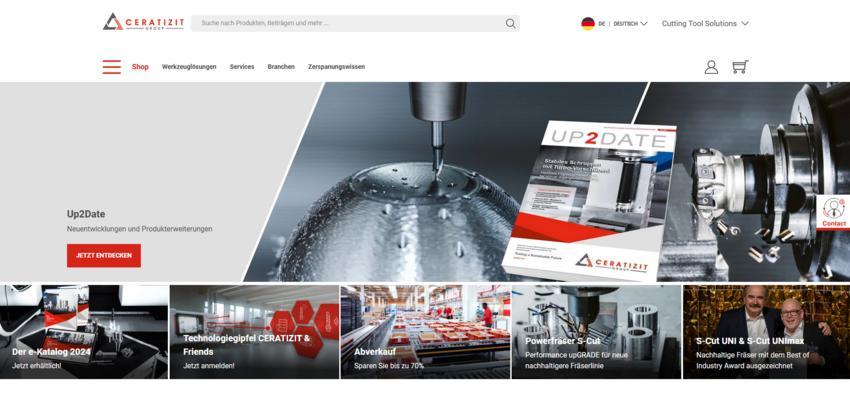Click the 'Jetzt erhältlich!' text
The width and height of the screenshot is (850, 398).
click(x=37, y=366)
